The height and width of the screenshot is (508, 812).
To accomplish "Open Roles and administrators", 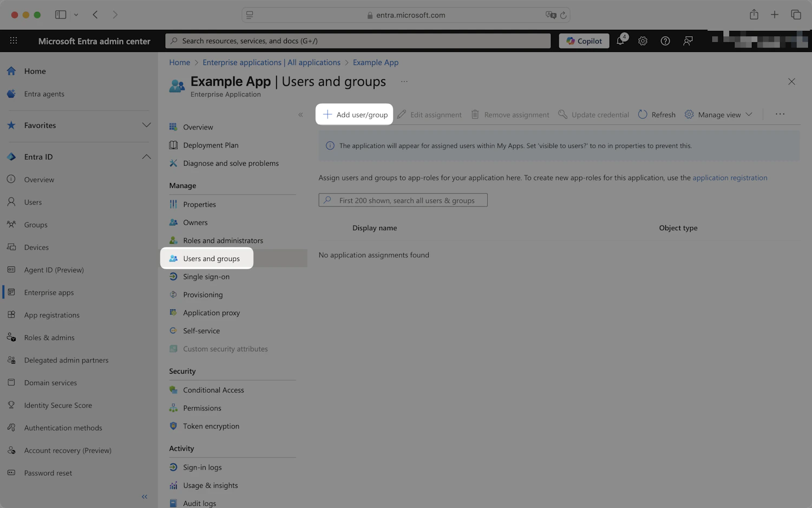I will point(223,240).
